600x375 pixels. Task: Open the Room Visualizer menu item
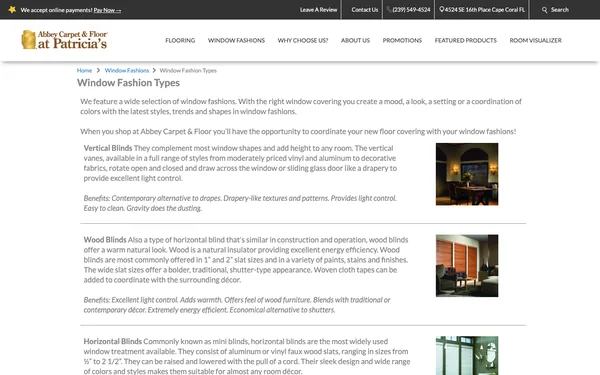click(536, 41)
